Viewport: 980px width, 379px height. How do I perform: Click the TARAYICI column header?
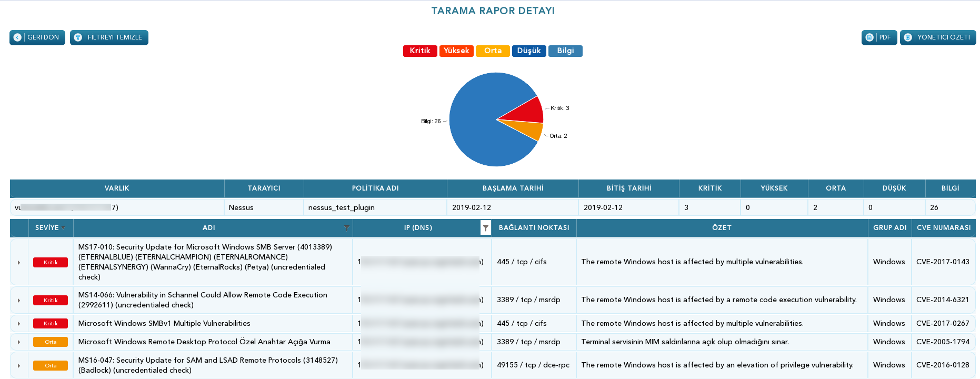click(264, 188)
